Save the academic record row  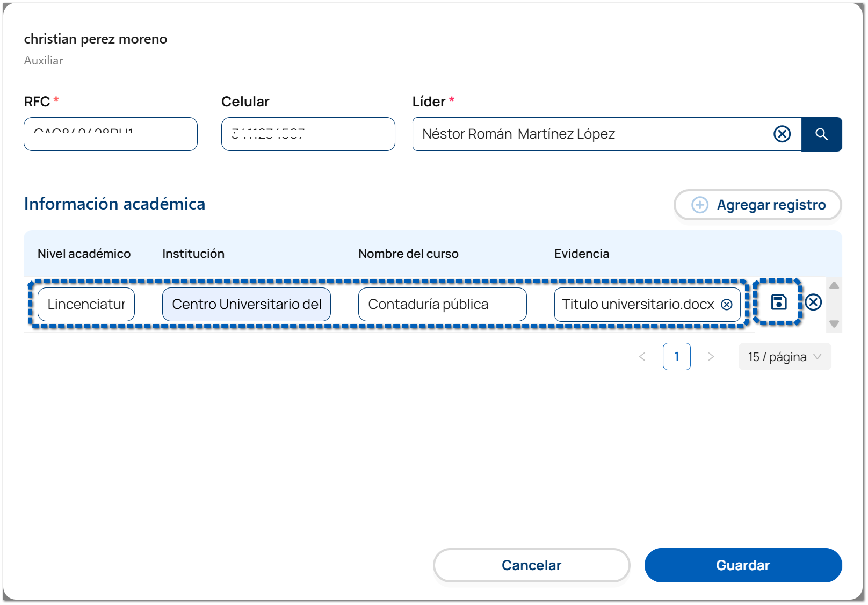778,302
